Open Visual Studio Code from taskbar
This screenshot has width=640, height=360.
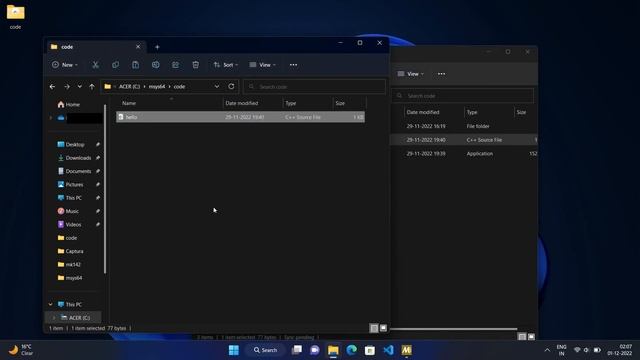(388, 350)
